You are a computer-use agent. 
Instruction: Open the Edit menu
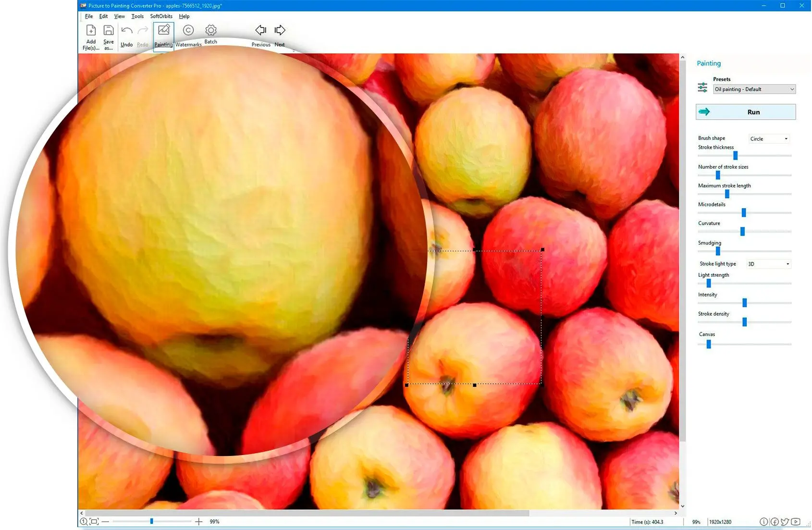[x=103, y=16]
